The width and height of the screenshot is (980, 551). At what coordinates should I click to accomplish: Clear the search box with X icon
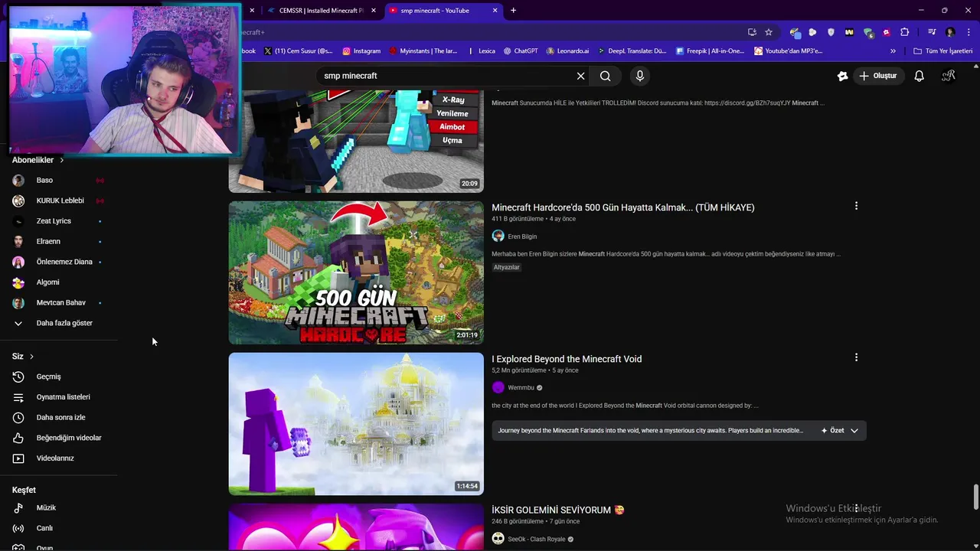pyautogui.click(x=580, y=76)
